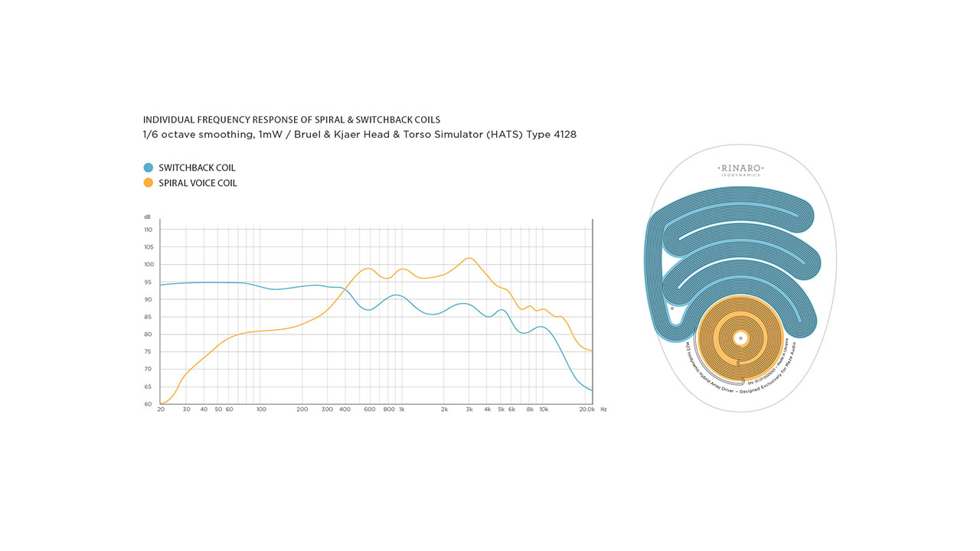This screenshot has width=980, height=551.
Task: Click the Hz unit label on the axis
Action: point(603,409)
